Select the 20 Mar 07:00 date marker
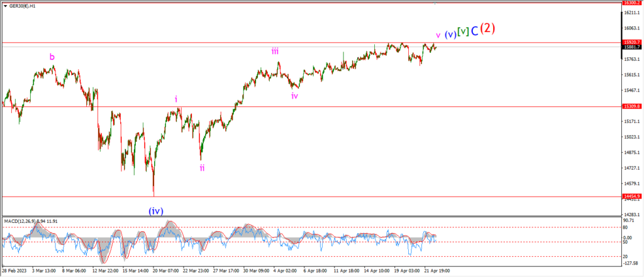Screen dimensions: 644x277 [164, 271]
